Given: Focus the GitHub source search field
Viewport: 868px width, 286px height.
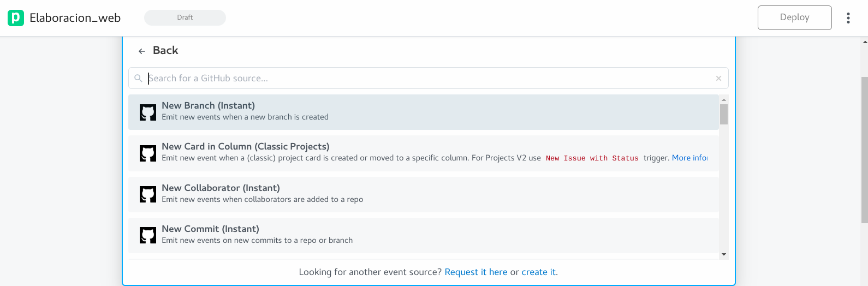Looking at the screenshot, I should [426, 79].
